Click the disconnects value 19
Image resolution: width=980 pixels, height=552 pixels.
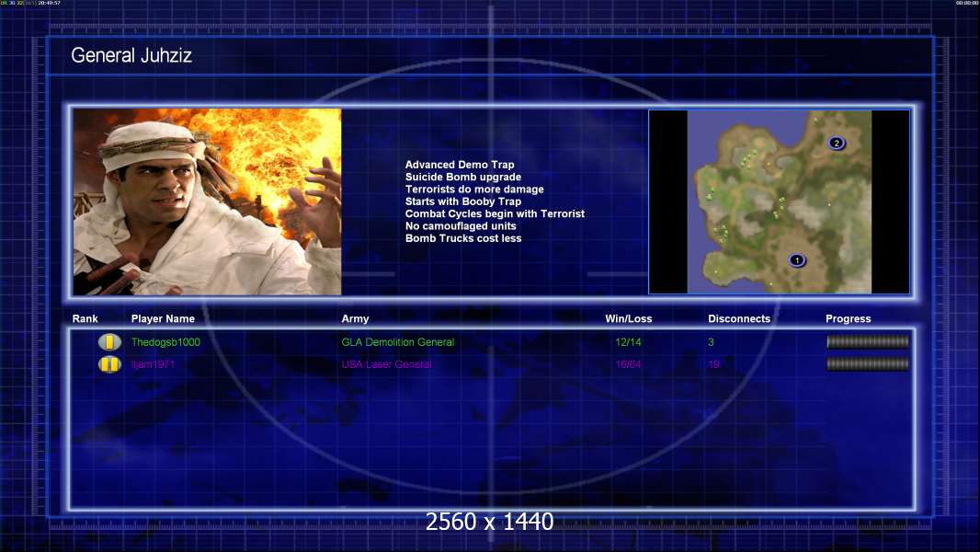click(x=713, y=364)
